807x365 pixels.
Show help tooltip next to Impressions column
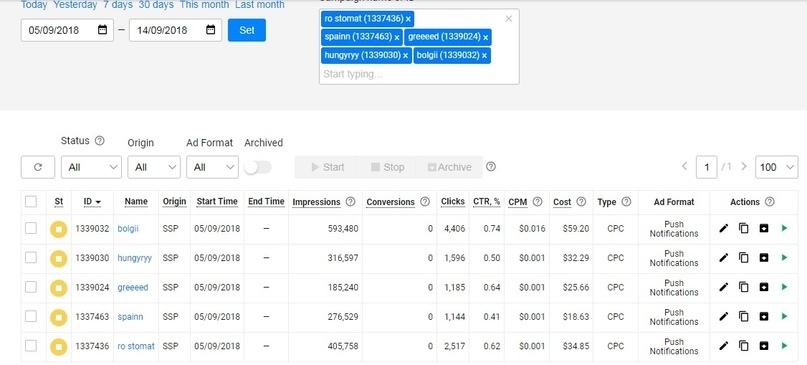pos(350,202)
